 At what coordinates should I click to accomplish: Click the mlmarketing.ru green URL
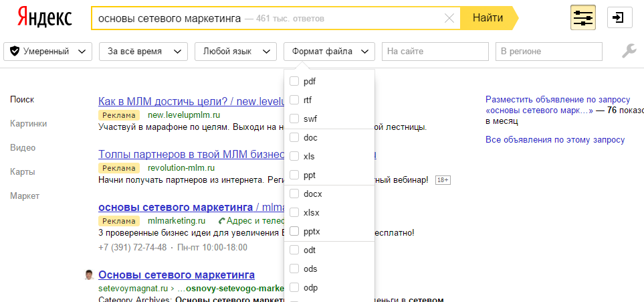point(177,220)
